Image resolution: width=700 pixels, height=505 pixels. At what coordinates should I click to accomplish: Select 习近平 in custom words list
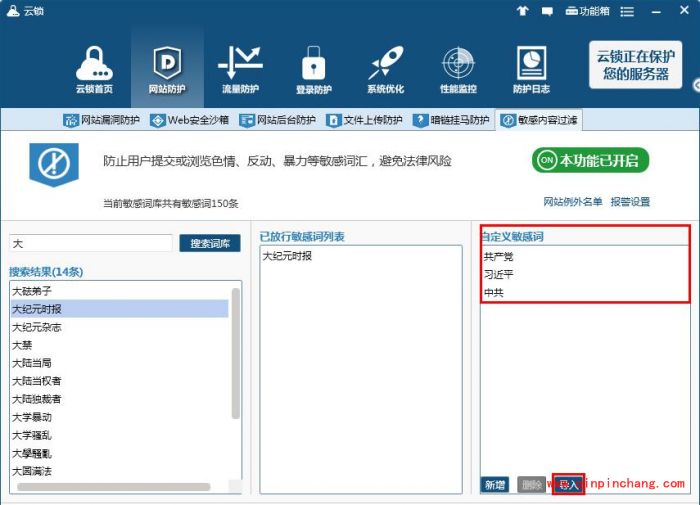click(585, 274)
